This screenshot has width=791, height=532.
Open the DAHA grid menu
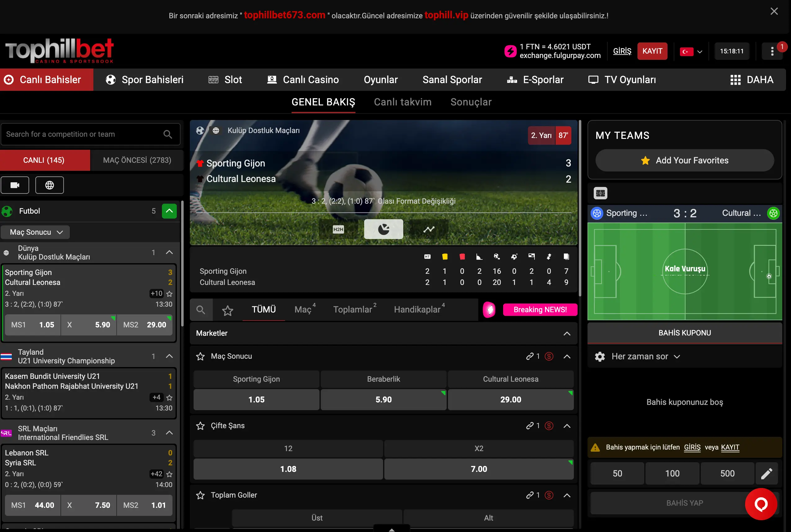tap(752, 80)
